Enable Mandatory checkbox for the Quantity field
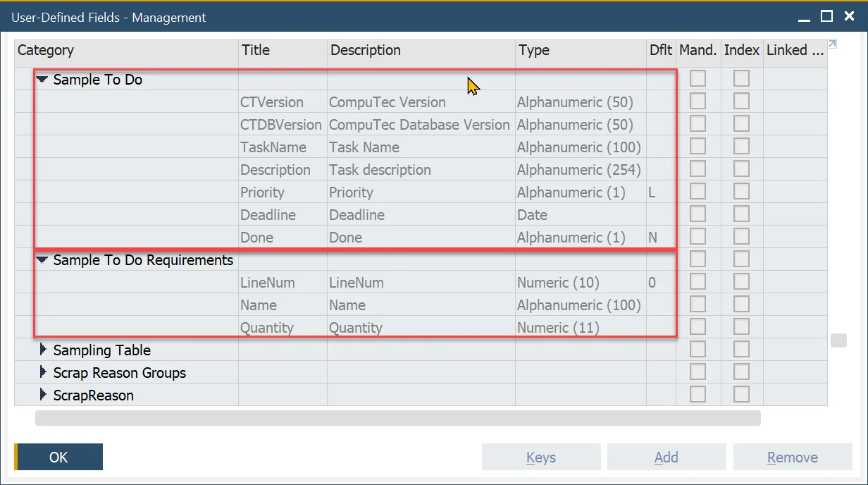The height and width of the screenshot is (485, 868). coord(697,328)
